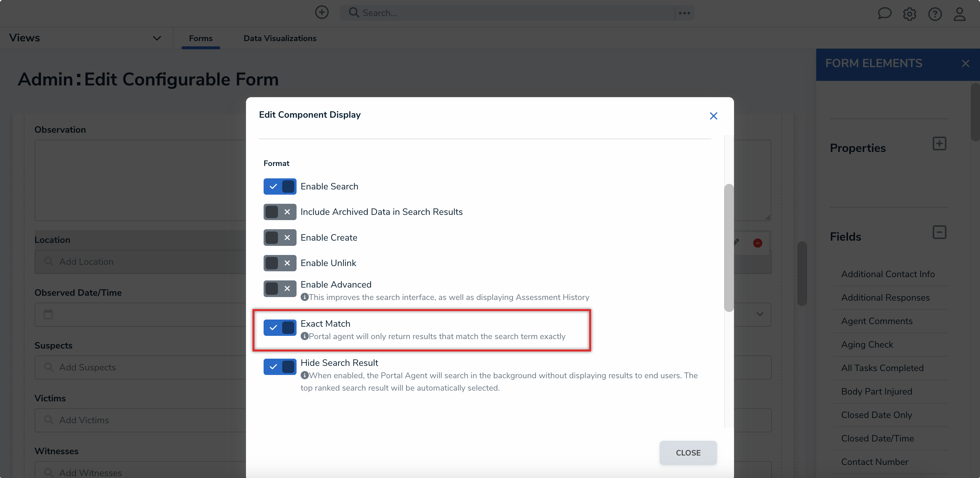Expand the Properties section plus box
Viewport: 980px width, 478px height.
tap(939, 144)
